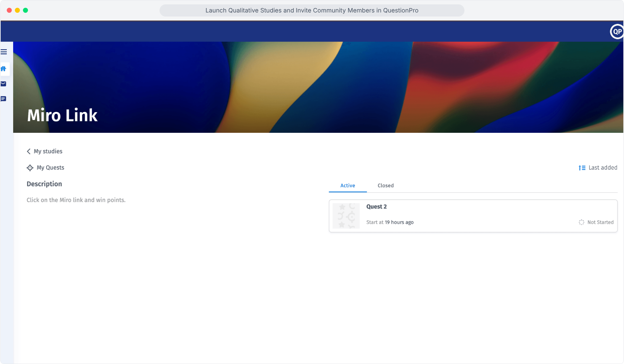Open the chat message icon in sidebar
This screenshot has width=624, height=364.
3,99
